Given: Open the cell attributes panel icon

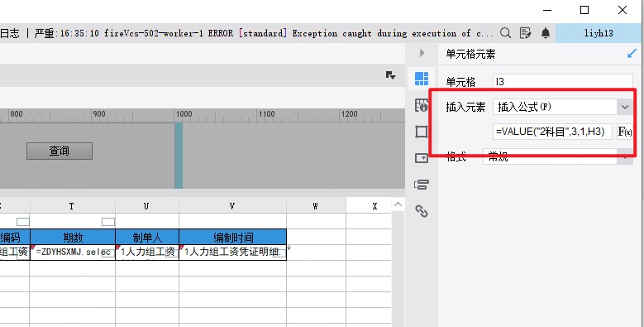Looking at the screenshot, I should pyautogui.click(x=422, y=105).
